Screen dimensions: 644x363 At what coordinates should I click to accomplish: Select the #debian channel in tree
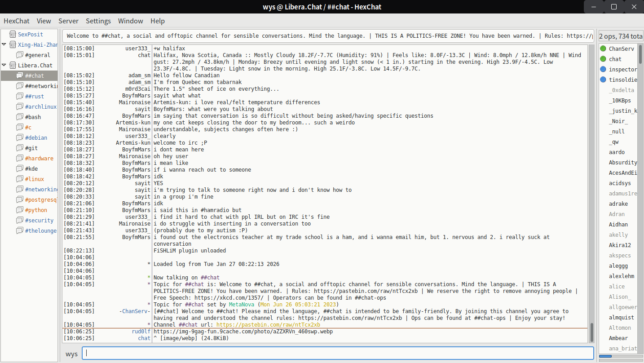point(36,138)
